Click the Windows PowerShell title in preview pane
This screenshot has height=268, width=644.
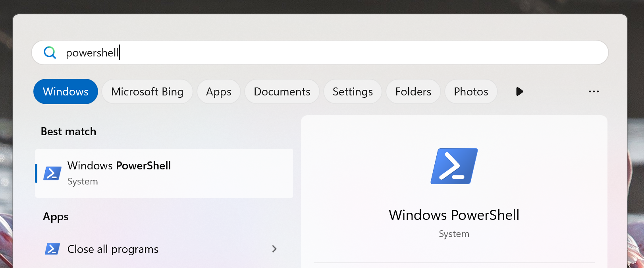click(x=454, y=215)
